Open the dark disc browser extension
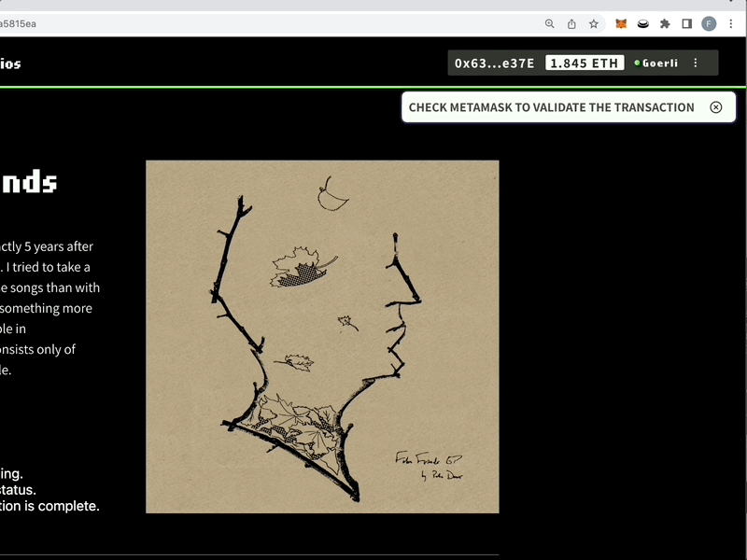This screenshot has width=747, height=560. click(643, 24)
